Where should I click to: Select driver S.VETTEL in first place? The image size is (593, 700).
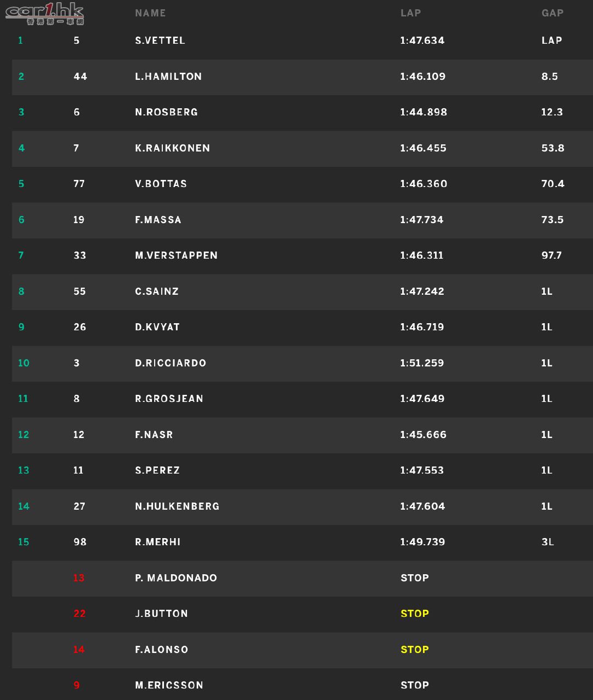(x=160, y=40)
